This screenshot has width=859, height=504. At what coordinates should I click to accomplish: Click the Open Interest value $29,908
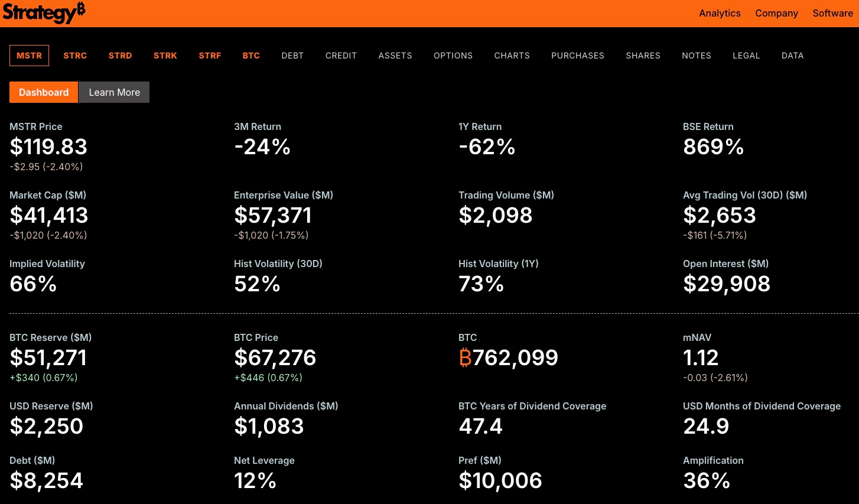[727, 284]
